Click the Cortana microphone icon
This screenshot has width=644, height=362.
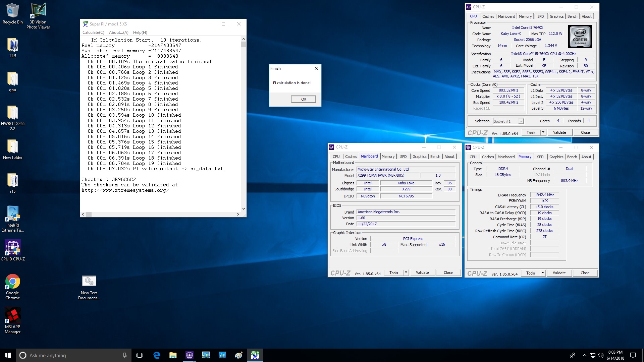point(124,355)
